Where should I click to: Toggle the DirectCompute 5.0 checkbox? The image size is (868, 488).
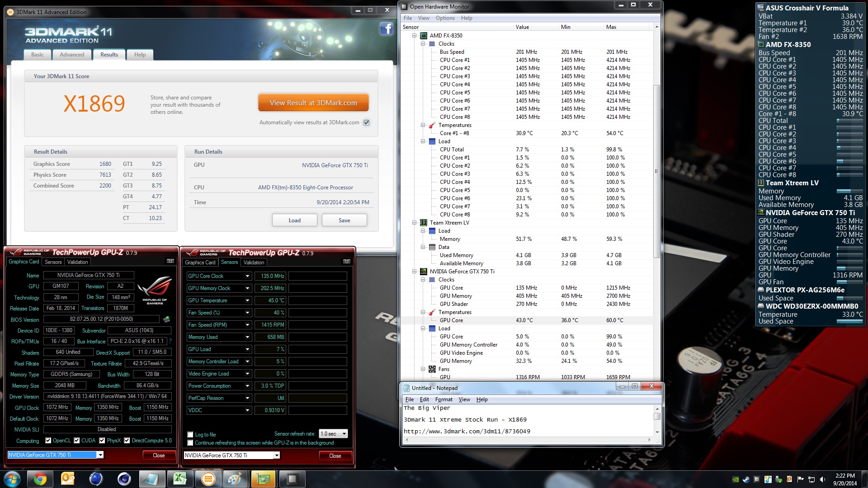tap(127, 441)
